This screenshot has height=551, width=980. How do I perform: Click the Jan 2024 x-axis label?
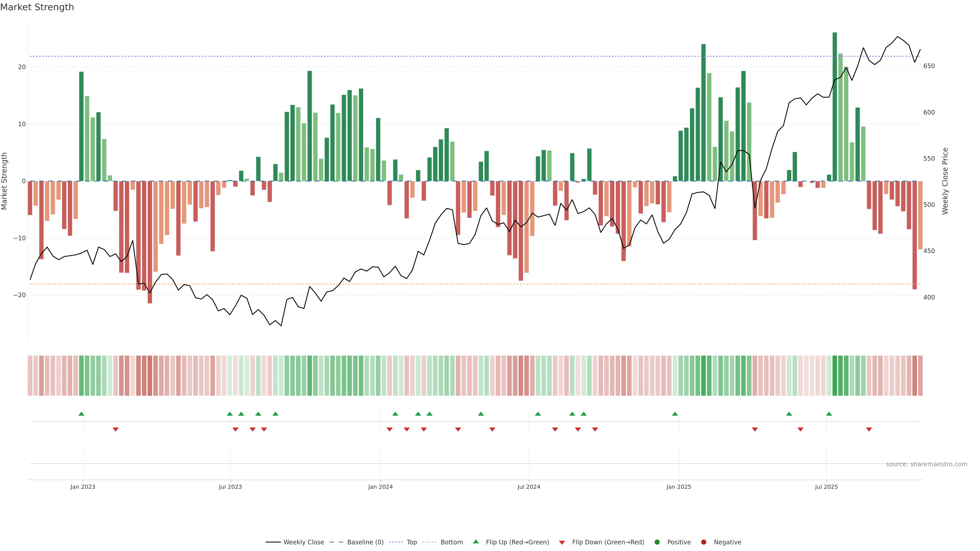coord(381,487)
